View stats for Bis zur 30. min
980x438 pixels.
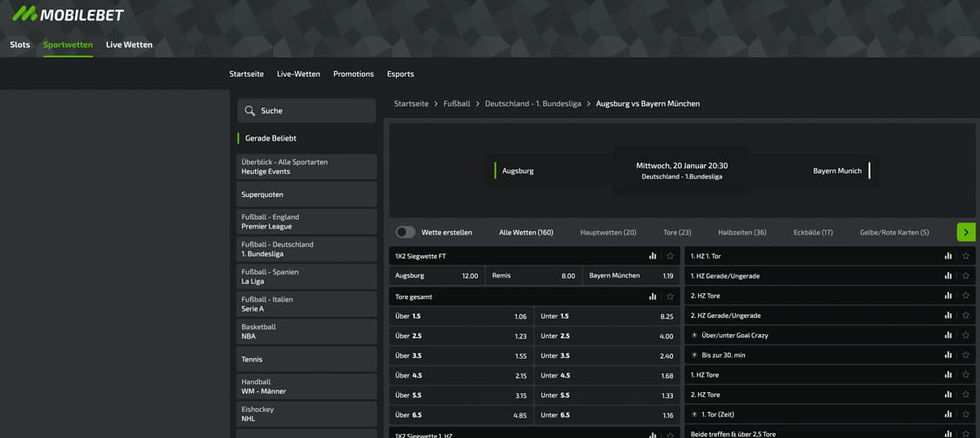coord(948,355)
